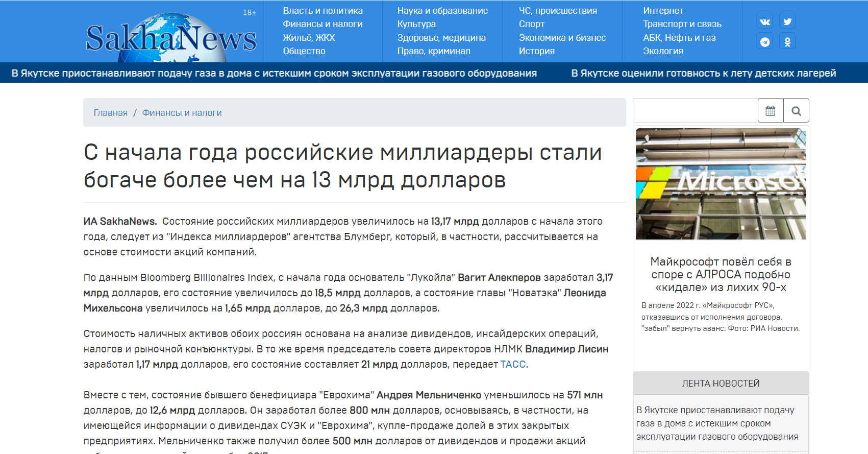Image resolution: width=868 pixels, height=454 pixels.
Task: Follow the ТАСС source link
Action: pyautogui.click(x=513, y=364)
